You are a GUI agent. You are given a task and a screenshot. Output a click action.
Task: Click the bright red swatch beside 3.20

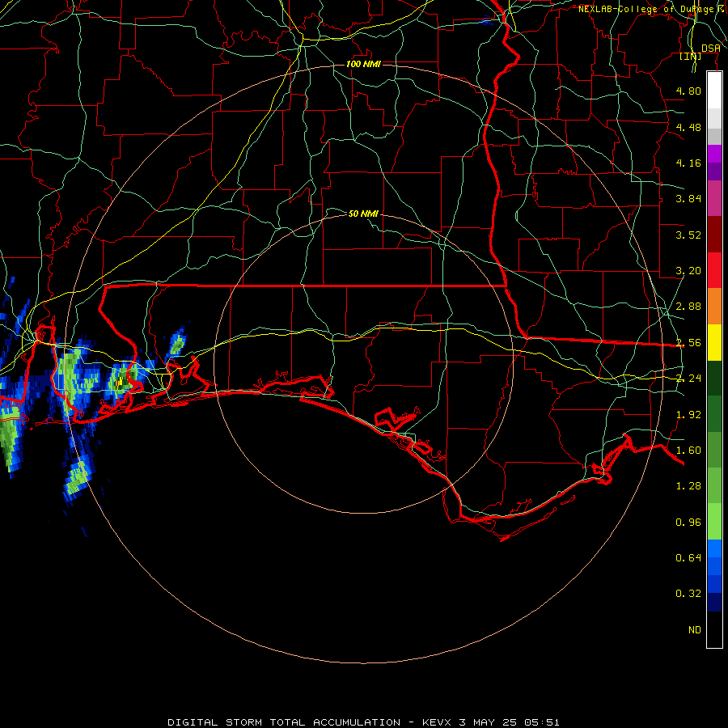tap(714, 270)
